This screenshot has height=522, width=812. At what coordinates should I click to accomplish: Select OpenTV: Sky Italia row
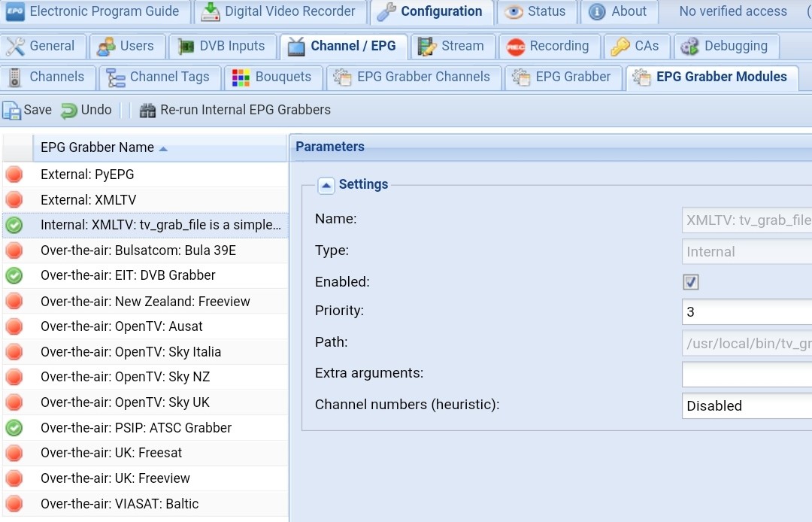pyautogui.click(x=145, y=352)
